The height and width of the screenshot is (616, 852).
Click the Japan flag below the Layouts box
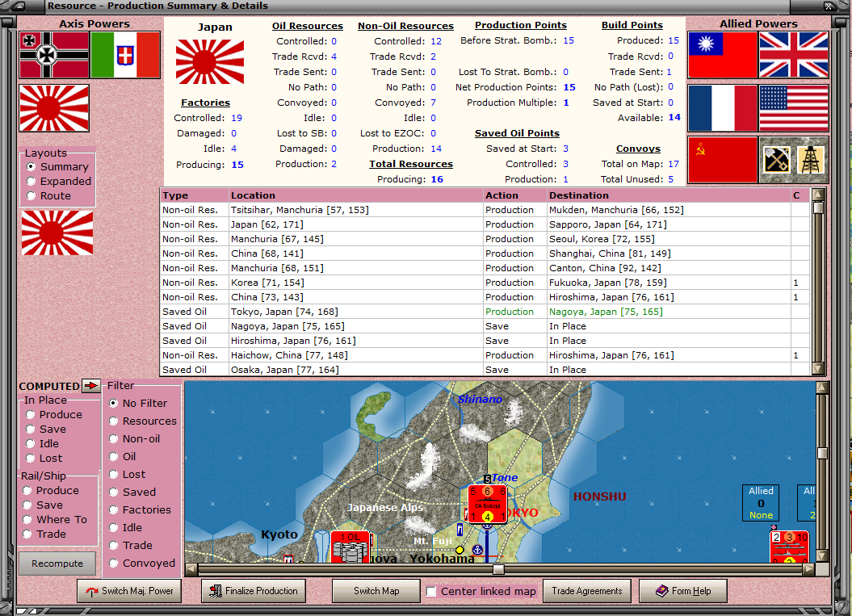coord(57,233)
